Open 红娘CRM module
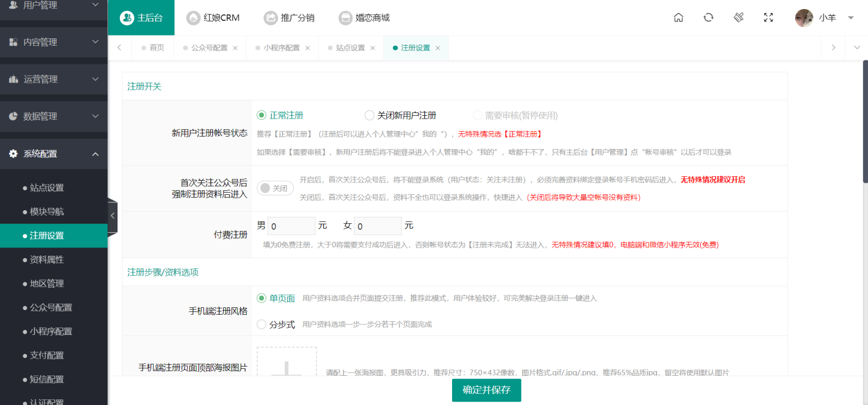This screenshot has height=405, width=868. tap(213, 18)
